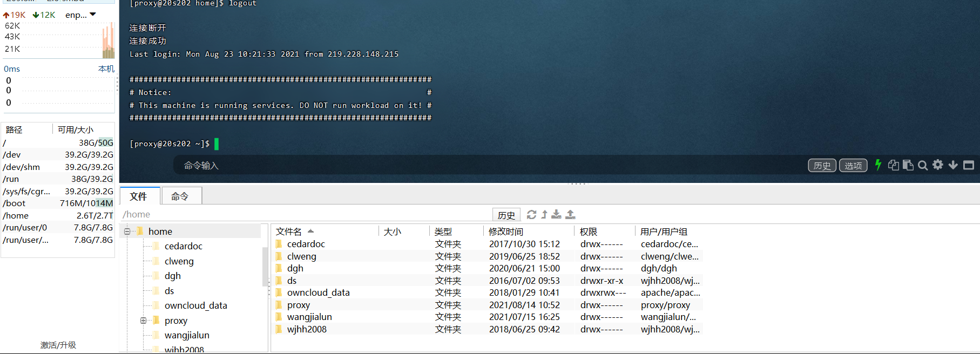Open terminal search with magnifier icon

tap(923, 166)
